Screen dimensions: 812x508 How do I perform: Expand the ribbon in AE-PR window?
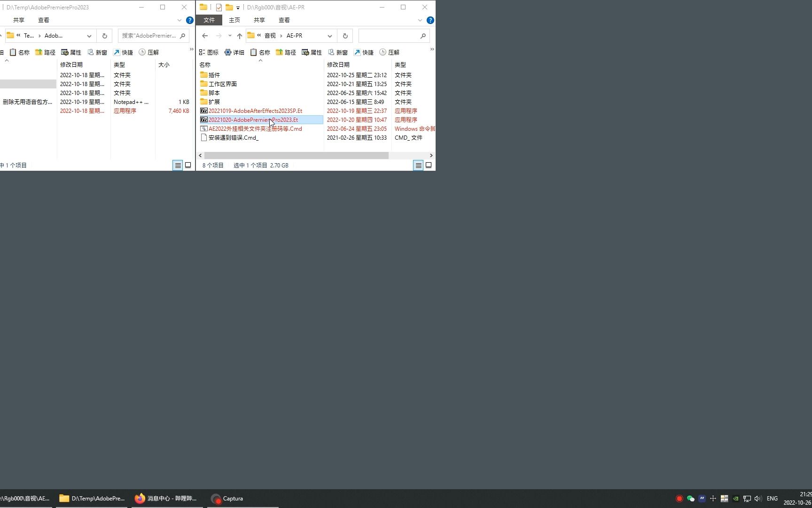tap(420, 20)
